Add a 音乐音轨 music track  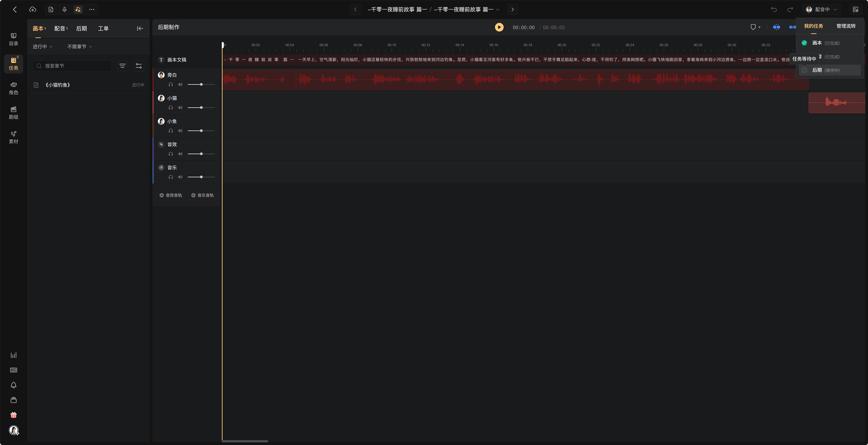point(202,195)
